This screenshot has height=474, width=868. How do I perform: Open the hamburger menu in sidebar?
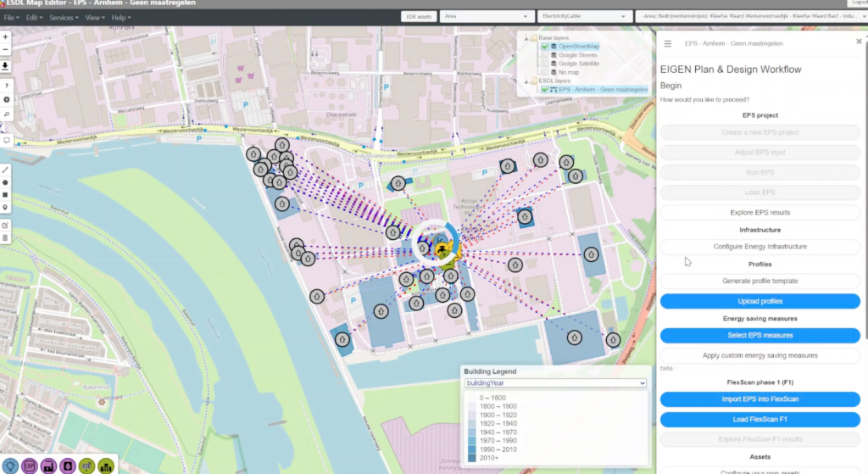[x=668, y=43]
